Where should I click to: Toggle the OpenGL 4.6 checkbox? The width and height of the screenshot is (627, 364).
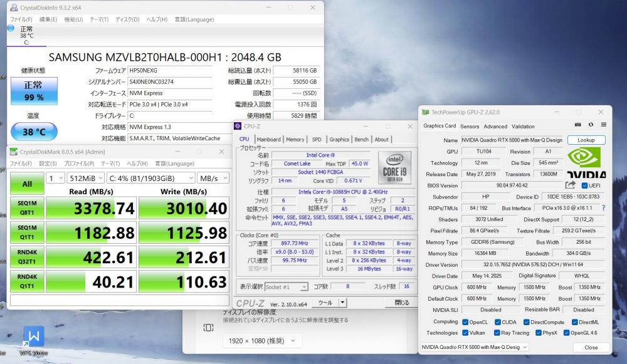[566, 333]
